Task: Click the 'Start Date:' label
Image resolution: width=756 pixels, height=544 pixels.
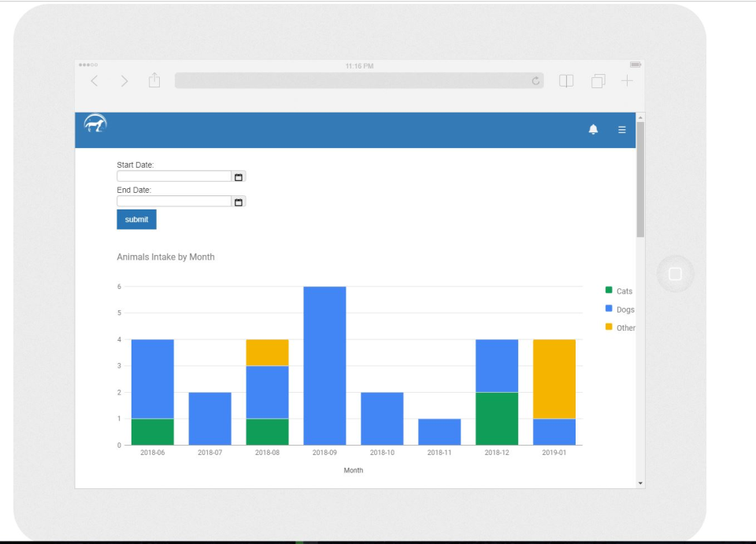Action: click(x=135, y=165)
